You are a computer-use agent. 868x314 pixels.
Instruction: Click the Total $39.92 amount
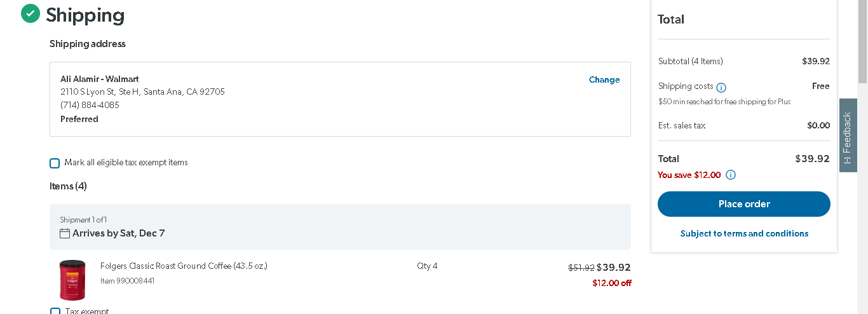(812, 158)
